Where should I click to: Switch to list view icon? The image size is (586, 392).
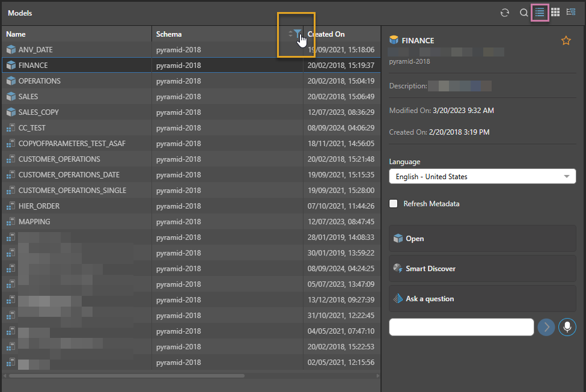(540, 12)
